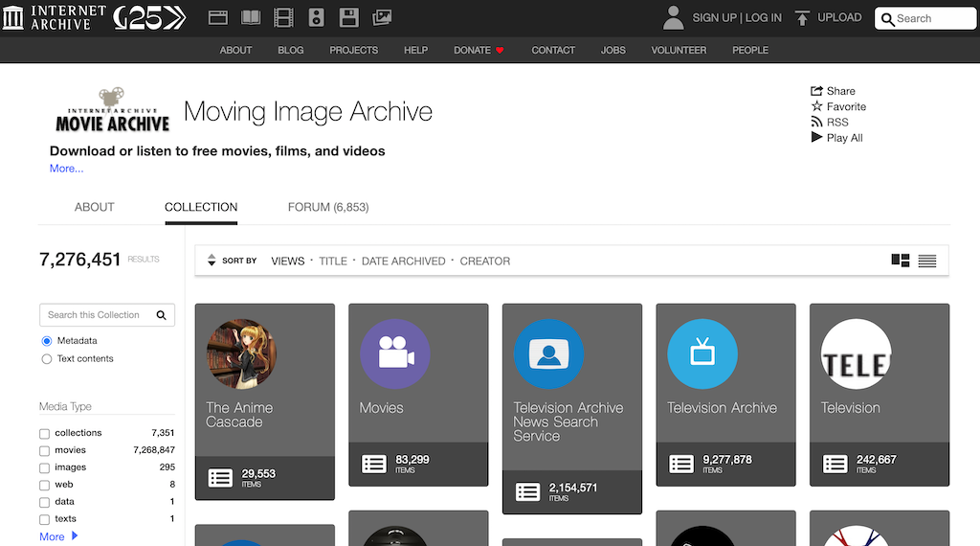Open the COLLECTION tab
980x546 pixels.
[201, 207]
